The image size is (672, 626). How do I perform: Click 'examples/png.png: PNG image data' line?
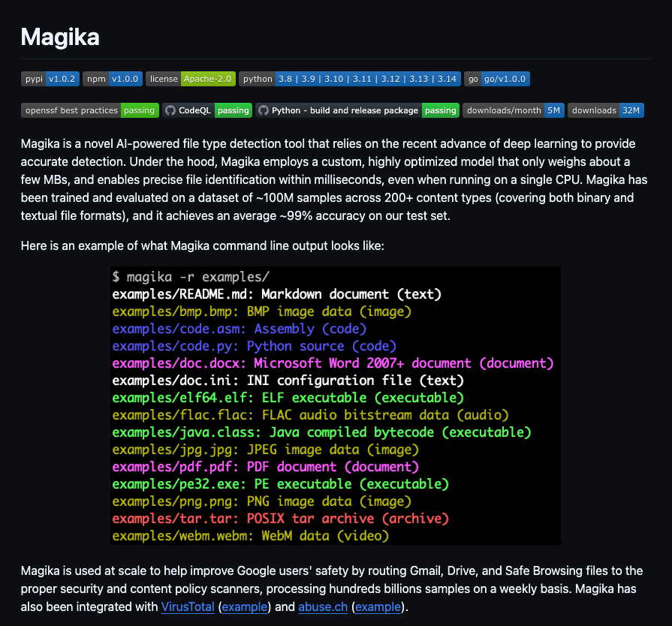click(x=262, y=501)
